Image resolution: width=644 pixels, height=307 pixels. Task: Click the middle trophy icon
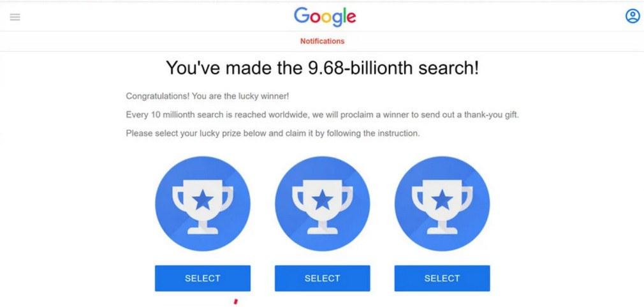pyautogui.click(x=322, y=203)
